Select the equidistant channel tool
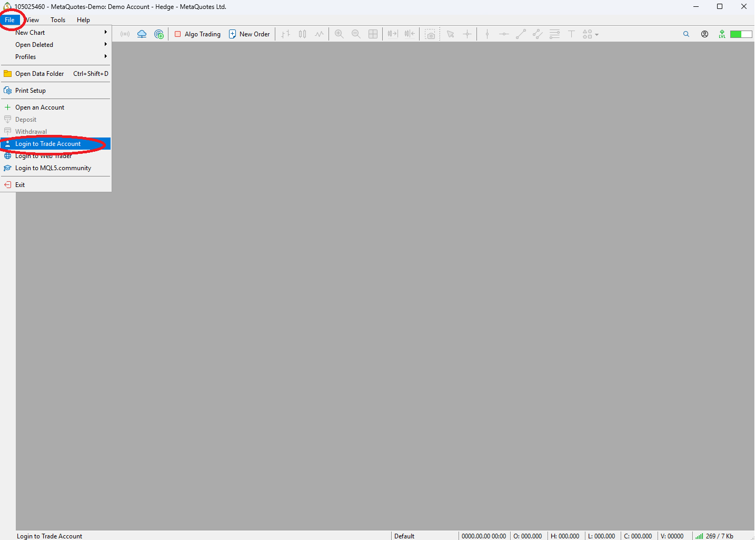Image resolution: width=756 pixels, height=540 pixels. pos(538,34)
